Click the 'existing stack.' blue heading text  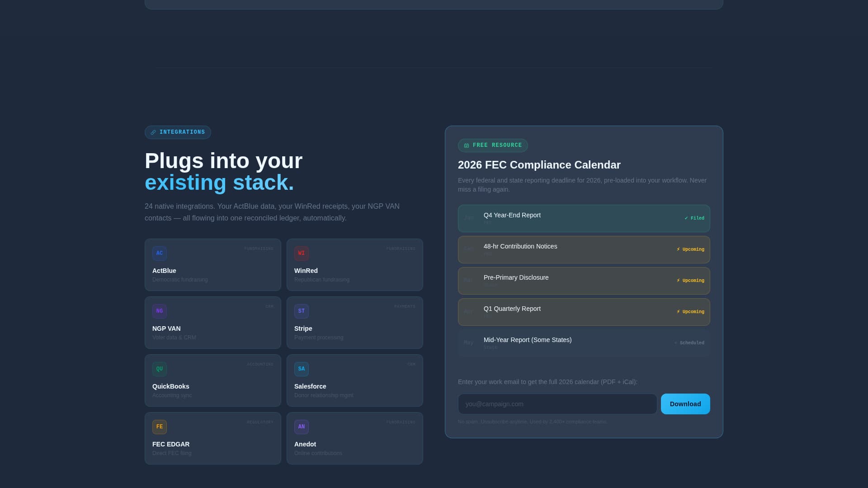[219, 183]
